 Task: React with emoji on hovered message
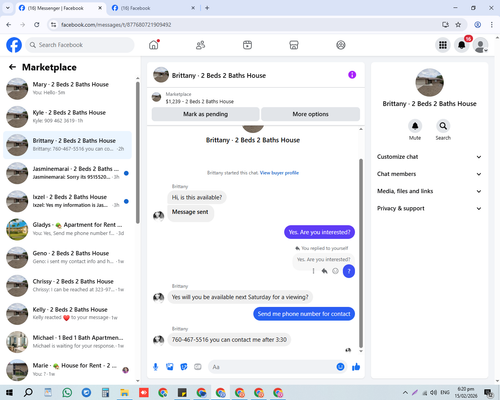coord(335,271)
